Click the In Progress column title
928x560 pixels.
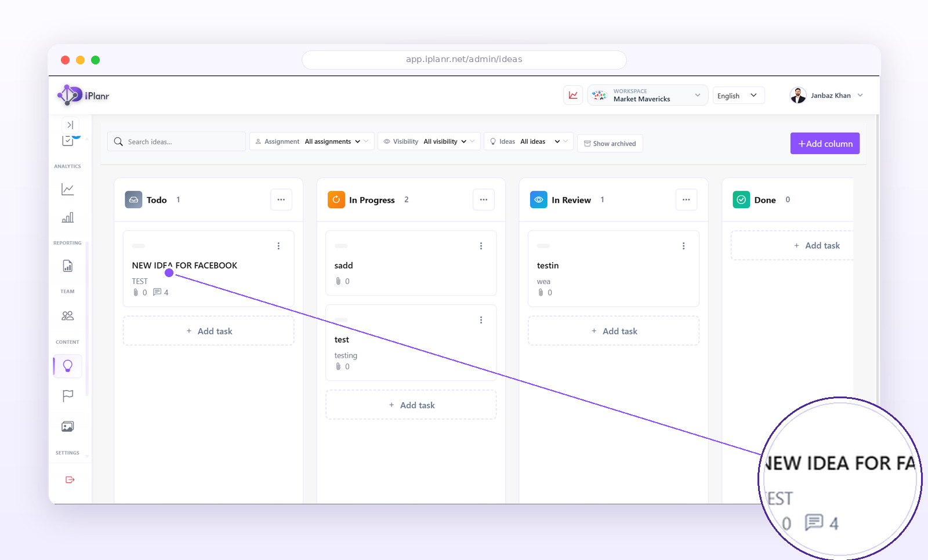point(372,200)
